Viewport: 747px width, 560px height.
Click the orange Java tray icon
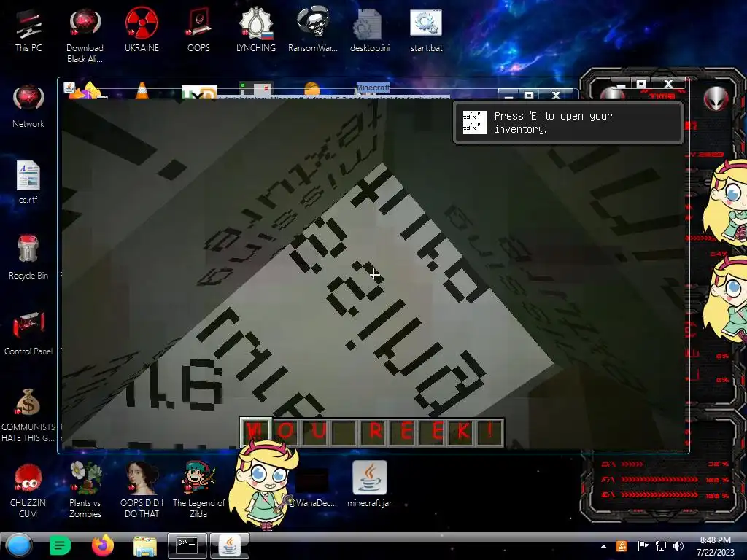622,546
